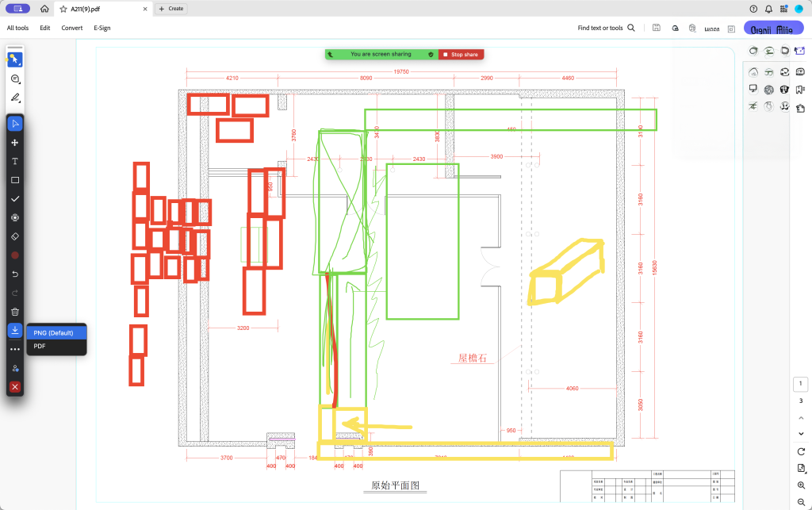Open the Convert menu
This screenshot has width=812, height=510.
(72, 28)
